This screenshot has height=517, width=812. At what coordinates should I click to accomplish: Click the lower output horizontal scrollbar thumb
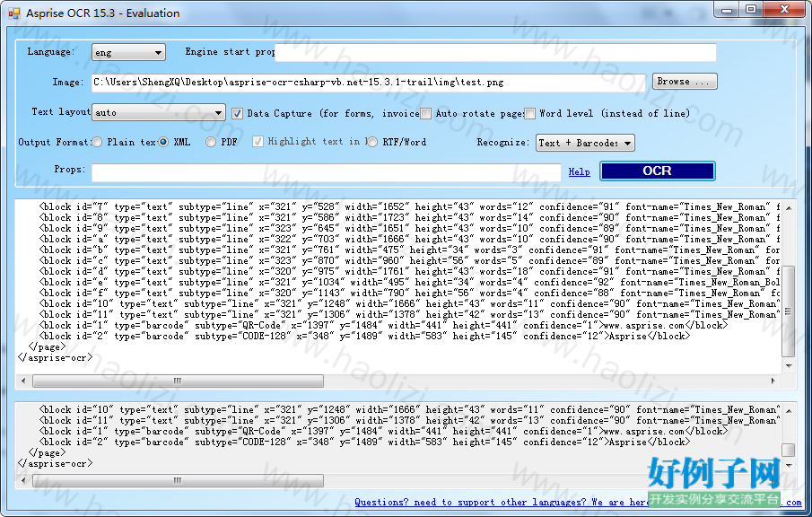pyautogui.click(x=179, y=481)
